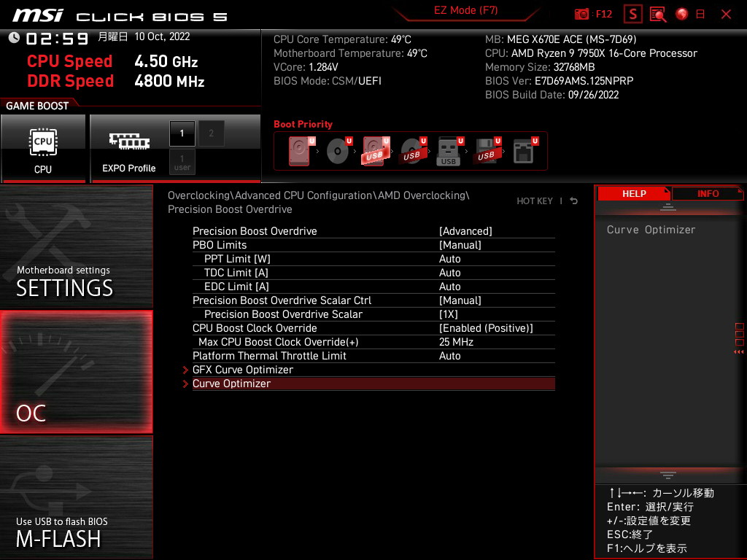The width and height of the screenshot is (747, 560).
Task: Select the USB key boot device
Action: click(x=449, y=151)
